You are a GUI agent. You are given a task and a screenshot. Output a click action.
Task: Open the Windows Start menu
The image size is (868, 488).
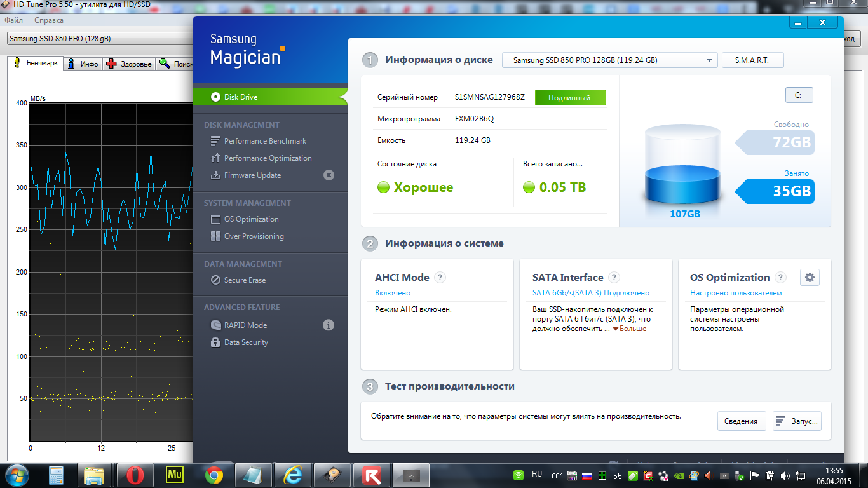point(17,475)
